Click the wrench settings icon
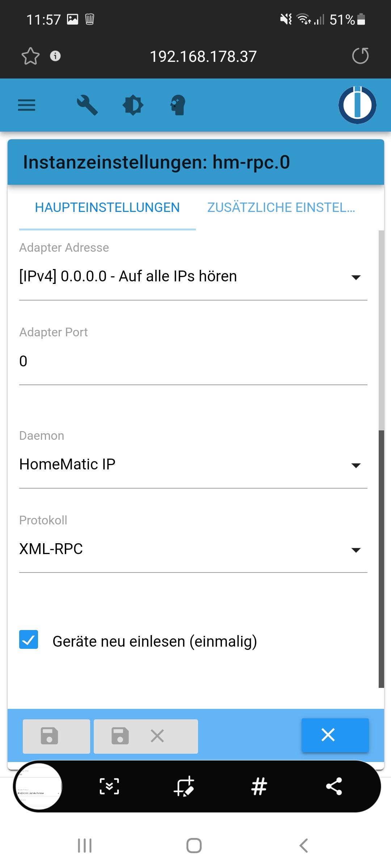Image resolution: width=391 pixels, height=868 pixels. (87, 105)
